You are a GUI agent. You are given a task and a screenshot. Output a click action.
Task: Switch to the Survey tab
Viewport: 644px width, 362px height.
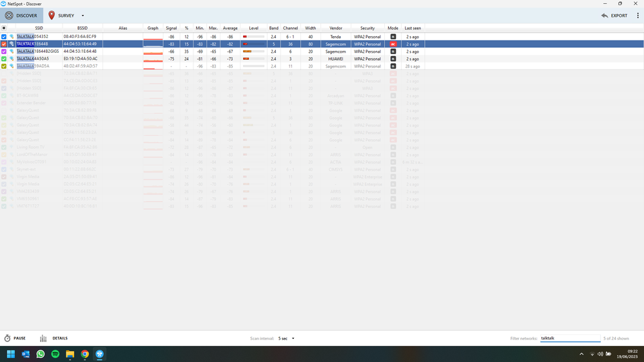(x=62, y=15)
